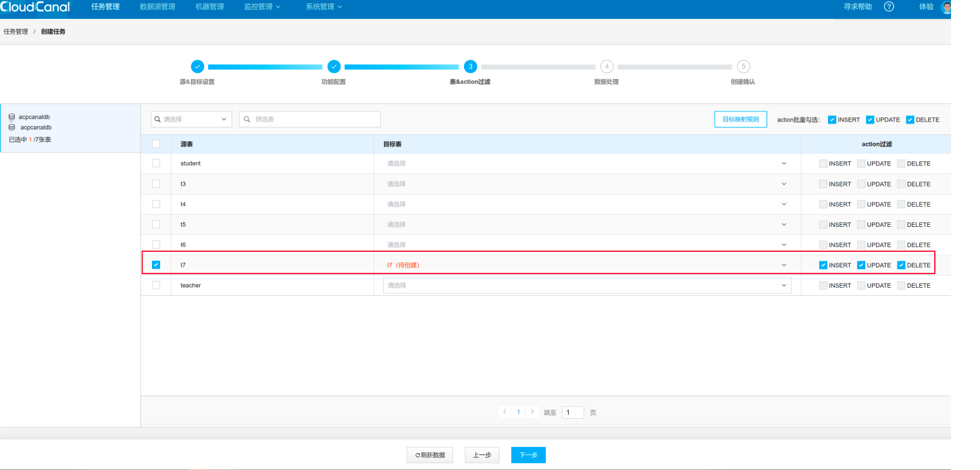The width and height of the screenshot is (980, 470).
Task: Open 数据源管理 in top navigation
Action: point(157,7)
